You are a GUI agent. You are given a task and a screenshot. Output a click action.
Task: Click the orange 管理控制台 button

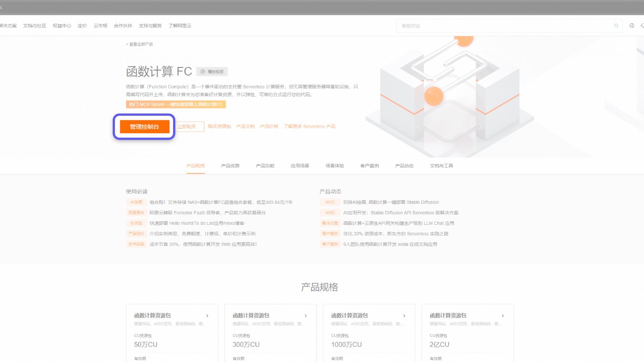[x=144, y=127]
